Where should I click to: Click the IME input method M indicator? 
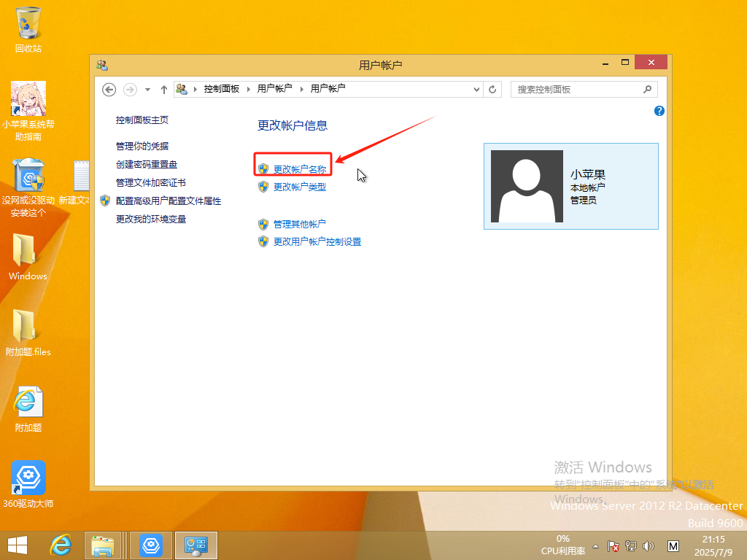coord(673,545)
